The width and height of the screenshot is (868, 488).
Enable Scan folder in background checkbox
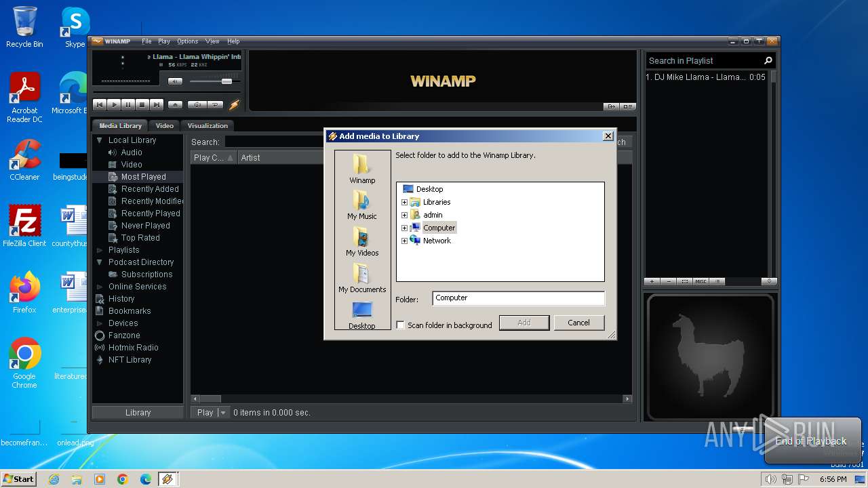tap(400, 325)
